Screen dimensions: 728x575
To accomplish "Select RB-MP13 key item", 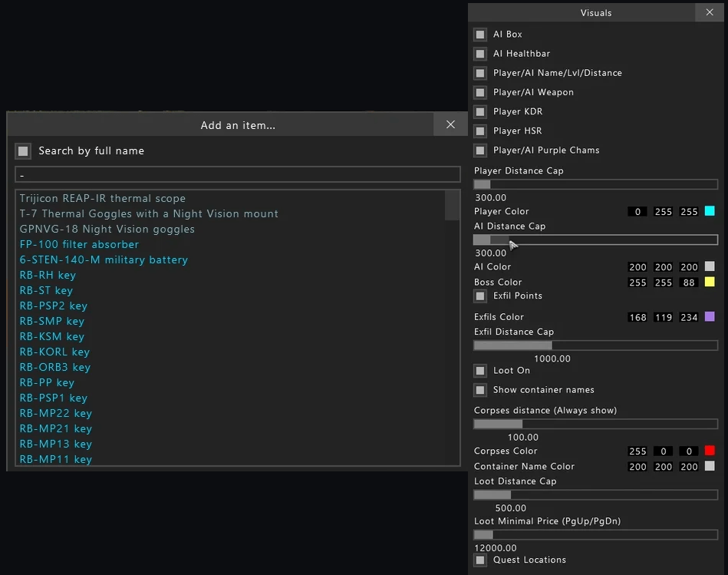I will tap(56, 444).
